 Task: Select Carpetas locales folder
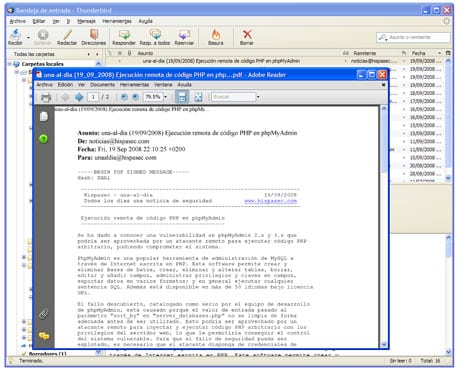tap(42, 64)
